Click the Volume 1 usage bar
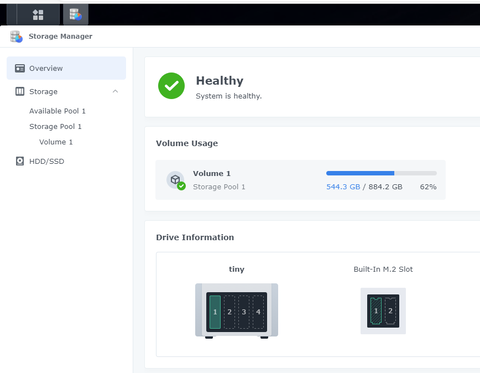This screenshot has width=480, height=373. point(381,173)
